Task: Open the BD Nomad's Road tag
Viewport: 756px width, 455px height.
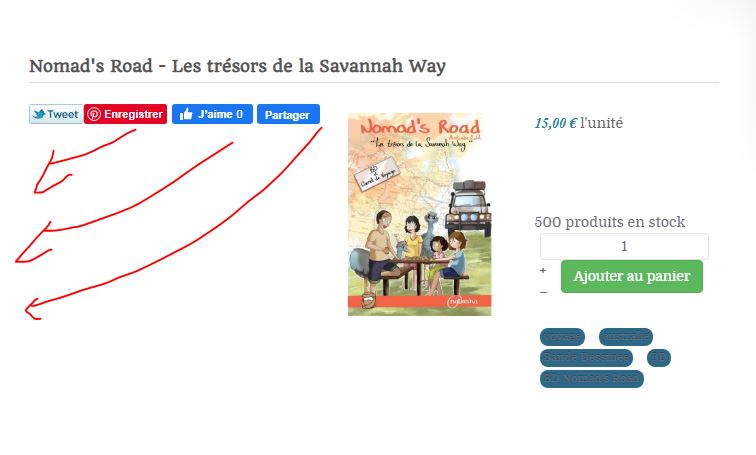Action: (592, 379)
